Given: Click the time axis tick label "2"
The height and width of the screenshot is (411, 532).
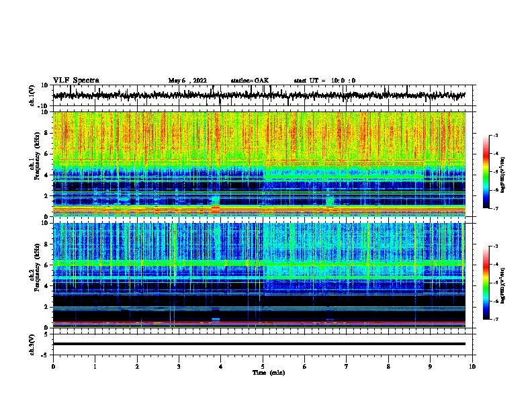Looking at the screenshot, I should click(x=137, y=367).
